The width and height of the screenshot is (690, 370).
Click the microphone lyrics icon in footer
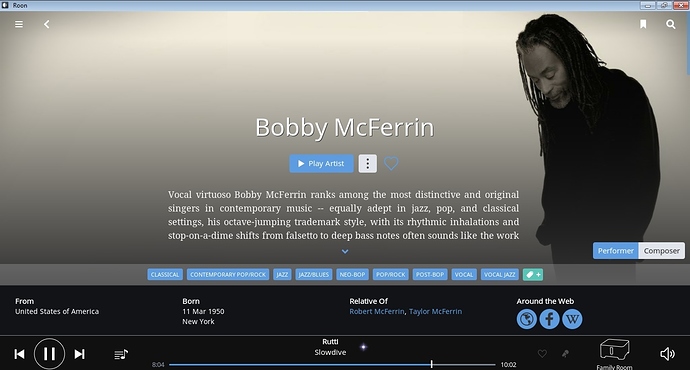point(565,353)
